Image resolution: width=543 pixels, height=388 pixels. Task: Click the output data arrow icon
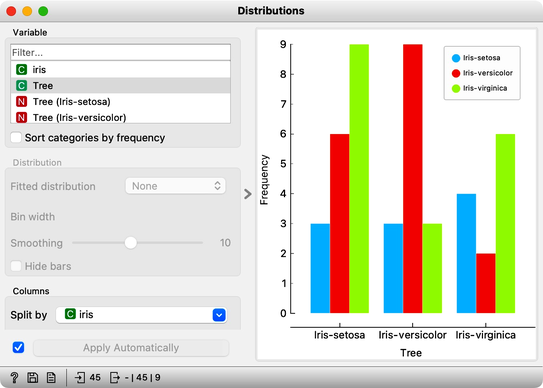[114, 377]
